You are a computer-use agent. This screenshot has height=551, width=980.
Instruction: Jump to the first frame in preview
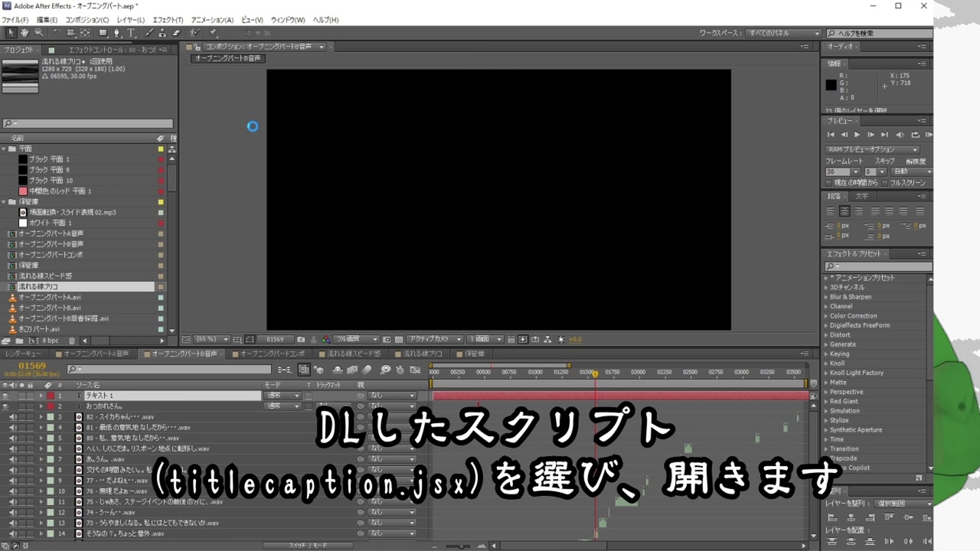pos(831,135)
